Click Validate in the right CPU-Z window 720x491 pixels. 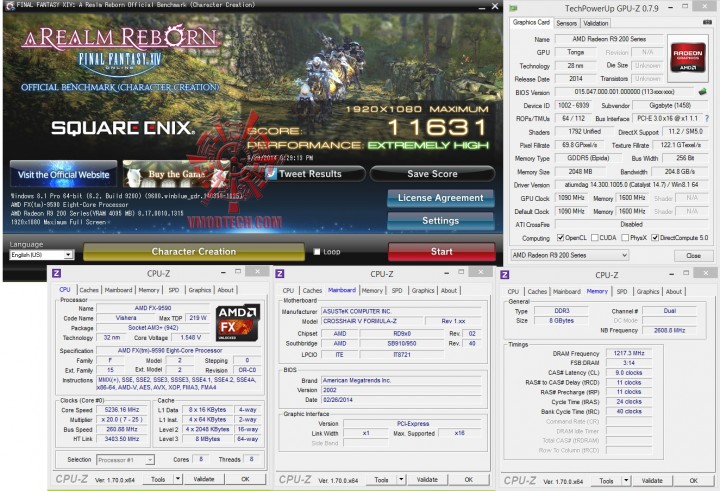tap(652, 481)
